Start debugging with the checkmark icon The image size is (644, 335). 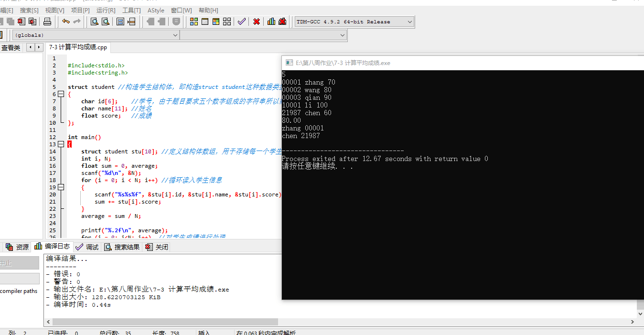click(x=242, y=22)
